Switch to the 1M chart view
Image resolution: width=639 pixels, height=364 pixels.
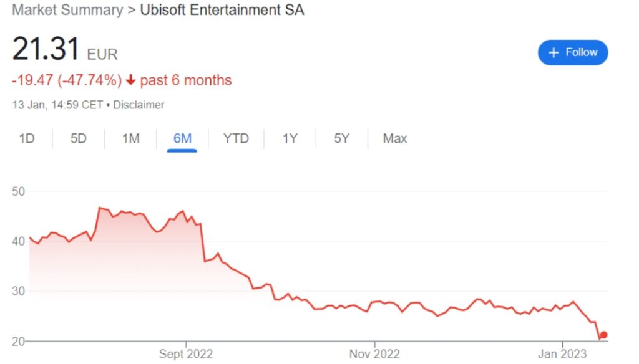click(x=130, y=138)
